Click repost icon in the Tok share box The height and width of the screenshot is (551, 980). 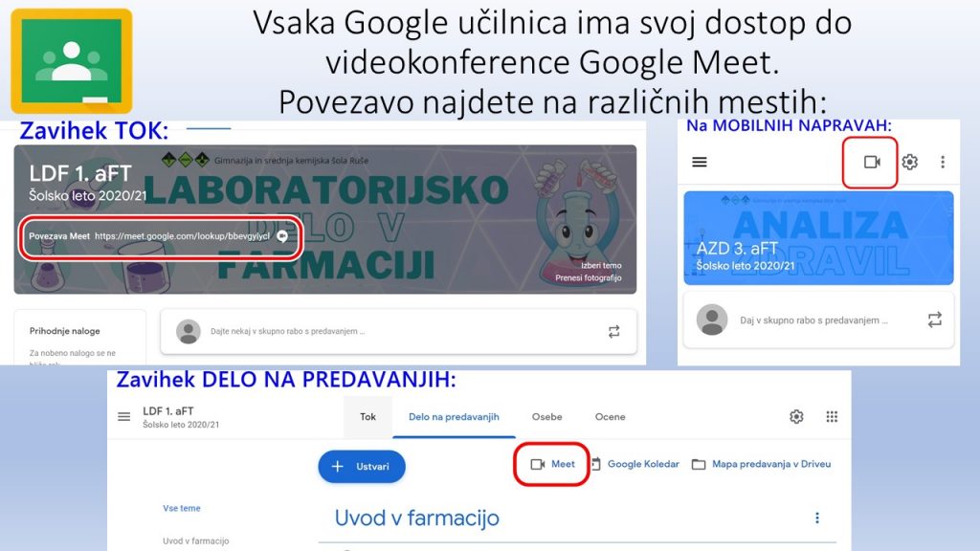pyautogui.click(x=613, y=332)
